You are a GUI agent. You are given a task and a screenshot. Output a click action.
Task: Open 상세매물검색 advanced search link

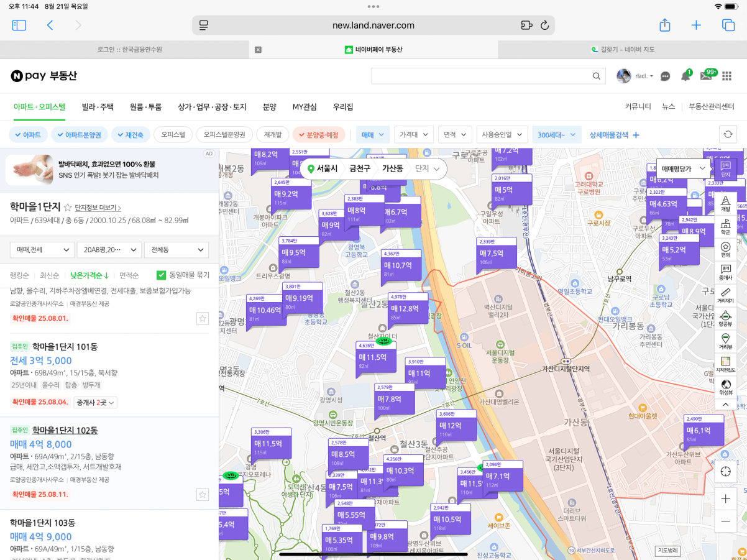(x=615, y=135)
